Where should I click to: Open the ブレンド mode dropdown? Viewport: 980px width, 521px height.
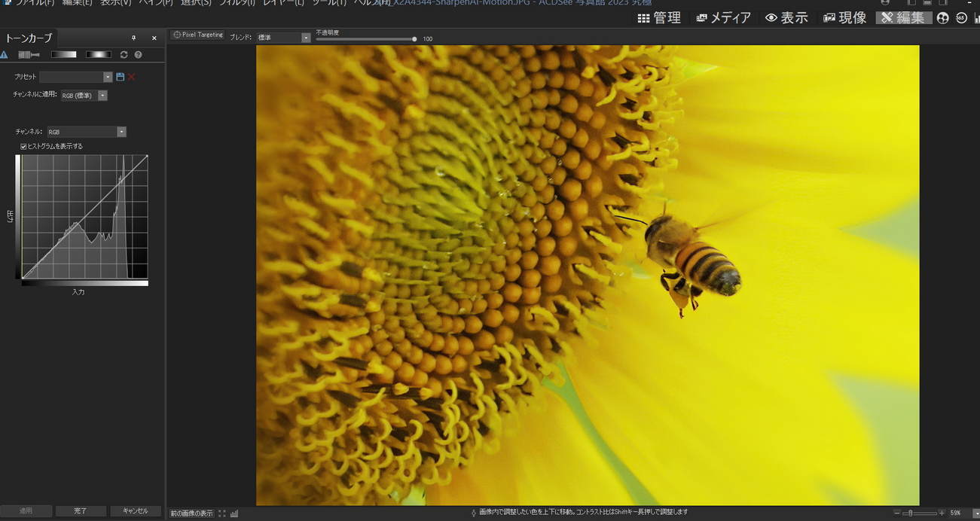(282, 38)
